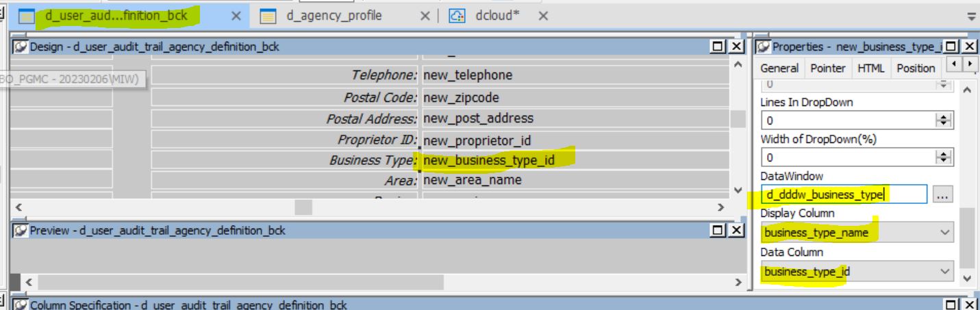Click browse button beside DataWindow field
980x310 pixels.
(942, 195)
